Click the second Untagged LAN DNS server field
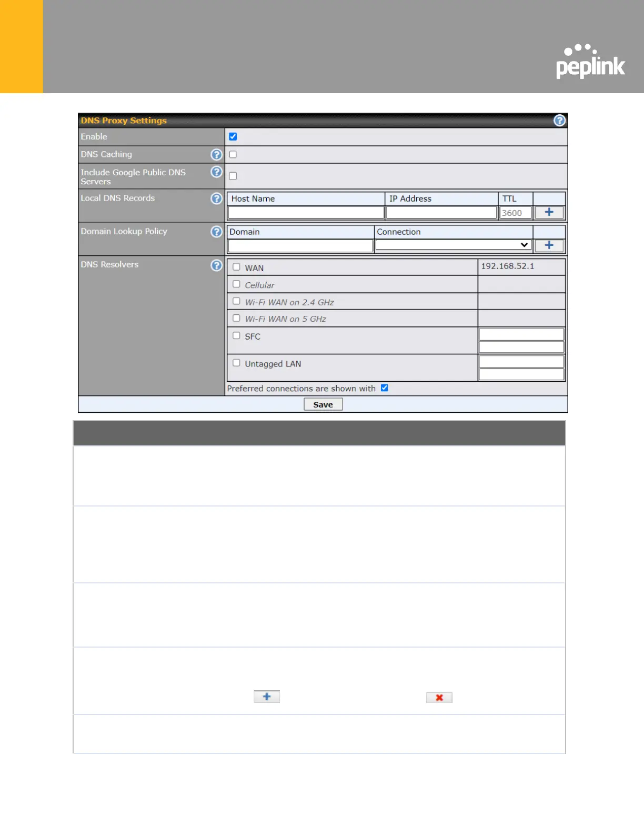 coord(521,374)
